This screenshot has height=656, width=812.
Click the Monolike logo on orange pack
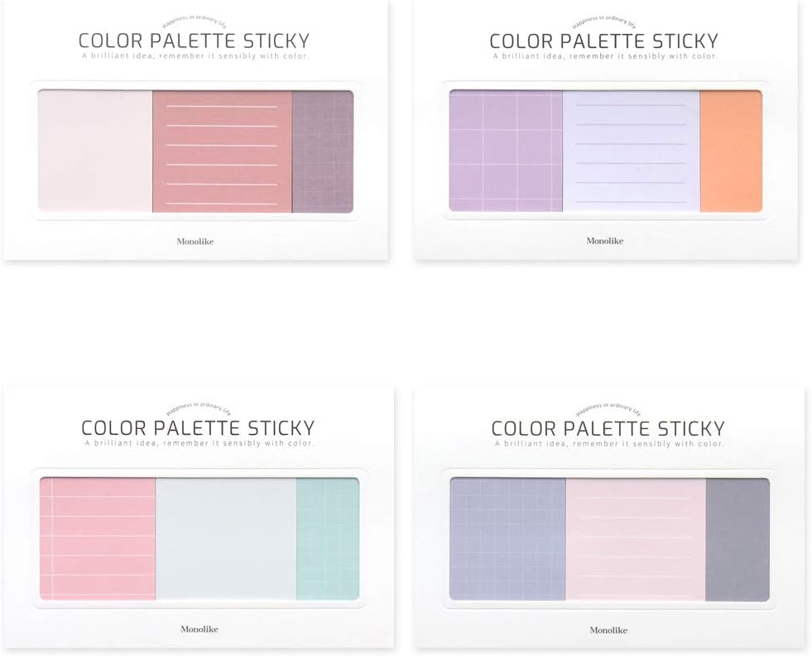[x=605, y=241]
